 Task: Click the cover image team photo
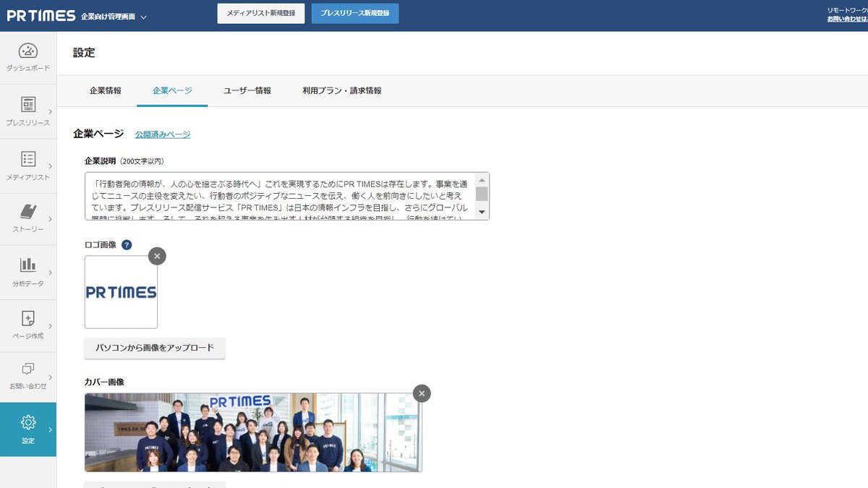253,432
